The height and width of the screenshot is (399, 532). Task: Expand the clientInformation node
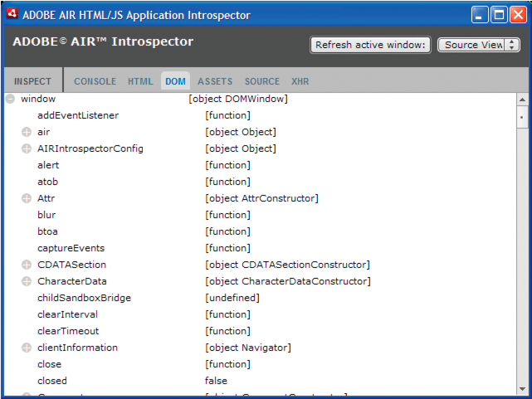[27, 348]
